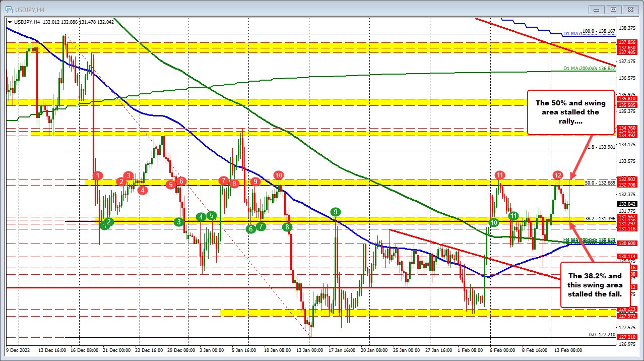Click the red 137.485 price tag

pyautogui.click(x=627, y=52)
